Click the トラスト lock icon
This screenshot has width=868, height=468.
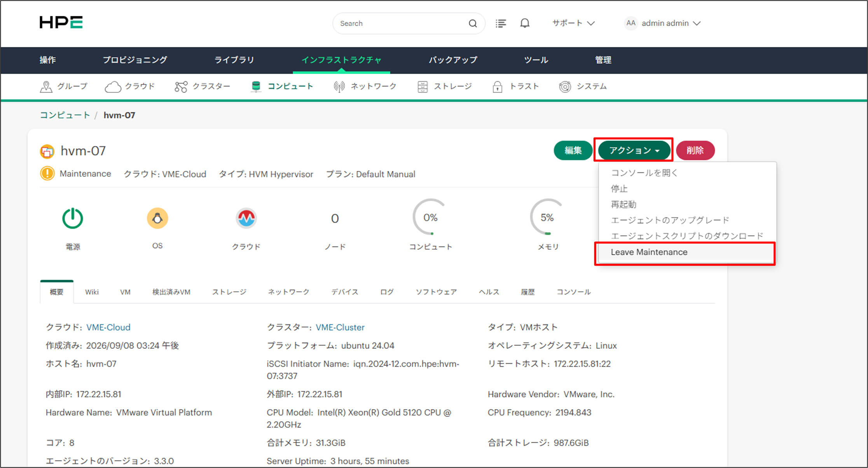click(497, 87)
